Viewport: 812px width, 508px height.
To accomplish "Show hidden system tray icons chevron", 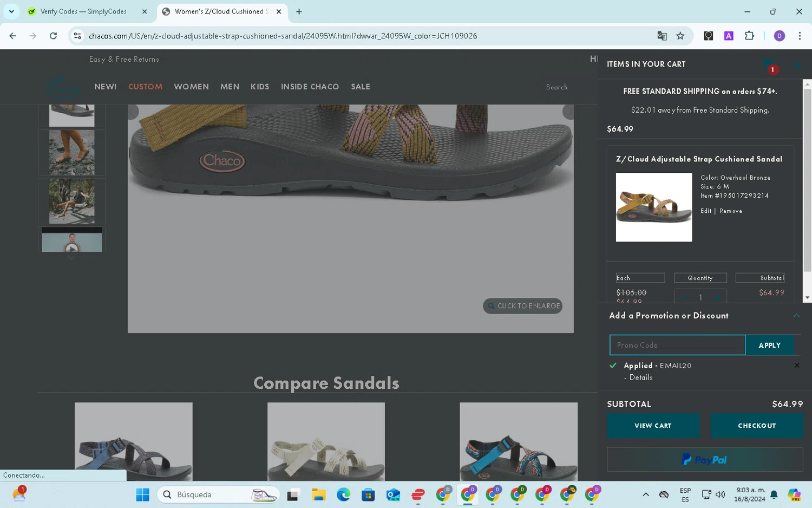I will 645,494.
